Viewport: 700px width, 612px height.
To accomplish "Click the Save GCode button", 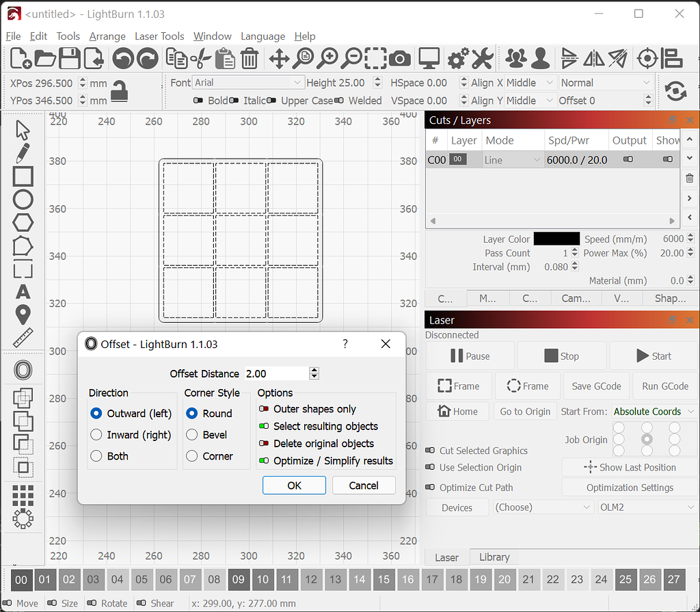I will coord(595,386).
